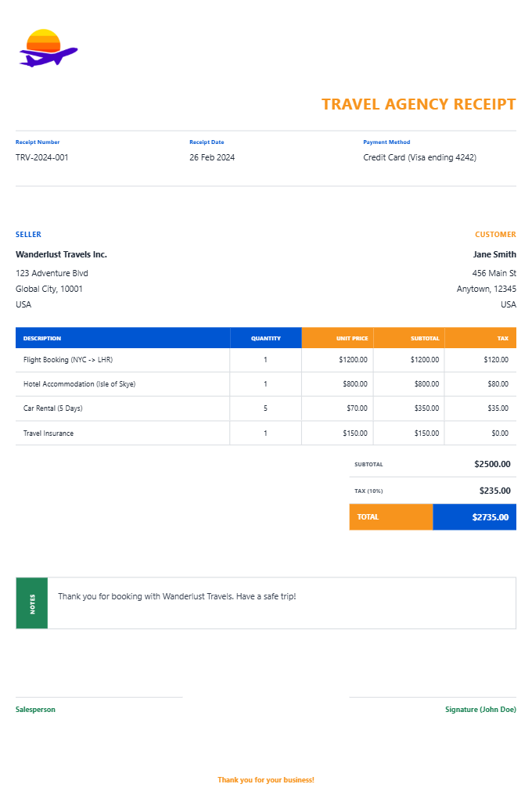Click quantity 1 in Flight Booking row
The width and height of the screenshot is (532, 802).
point(265,360)
